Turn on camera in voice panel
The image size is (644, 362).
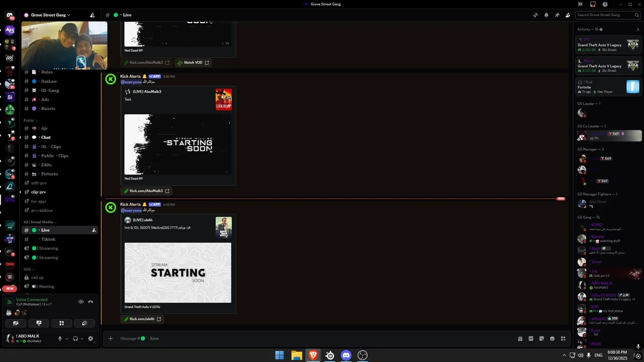(16, 323)
